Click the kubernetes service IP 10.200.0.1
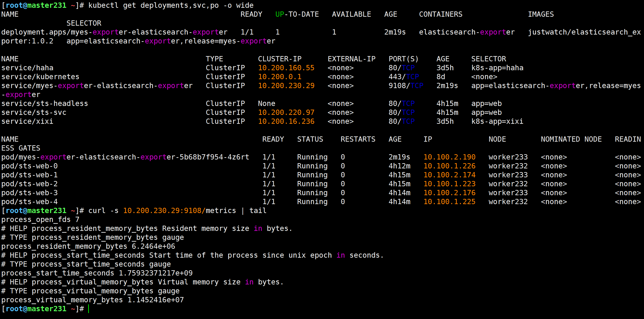Screen dimensions: 644x319 280,77
